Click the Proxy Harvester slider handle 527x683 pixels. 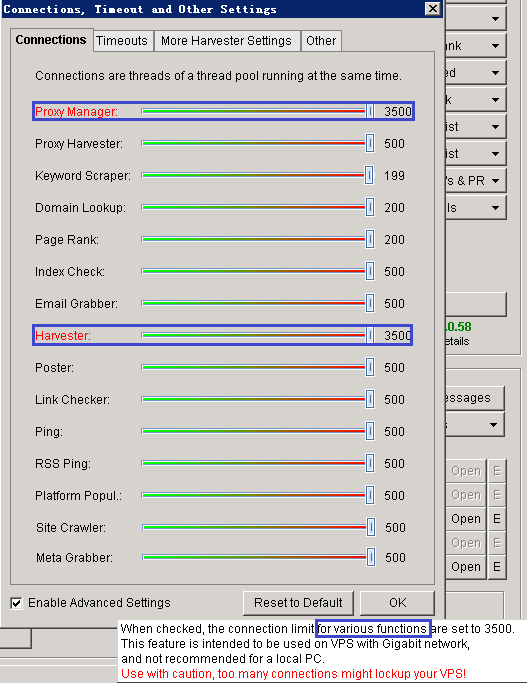pyautogui.click(x=370, y=143)
